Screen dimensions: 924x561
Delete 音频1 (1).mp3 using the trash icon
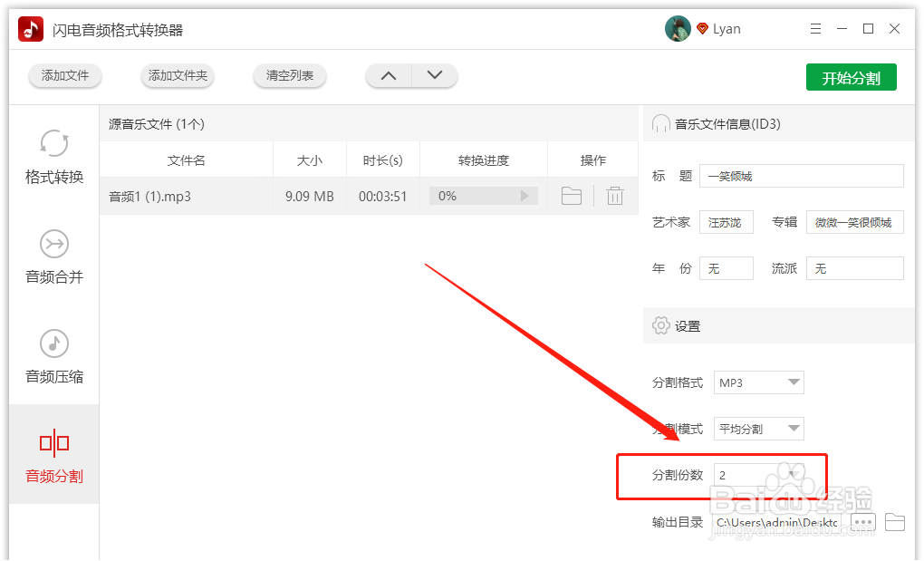[x=614, y=195]
